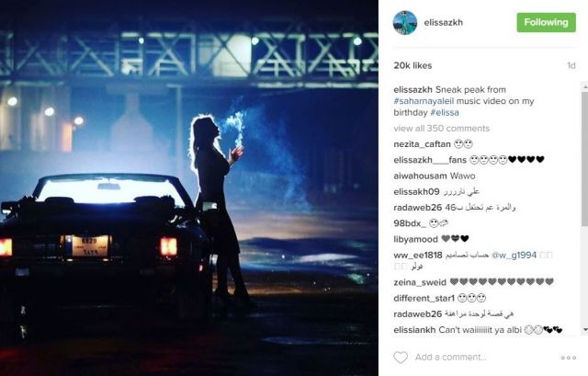This screenshot has height=376, width=588.
Task: Click scrollbar down arrow in comments
Action: (585, 329)
